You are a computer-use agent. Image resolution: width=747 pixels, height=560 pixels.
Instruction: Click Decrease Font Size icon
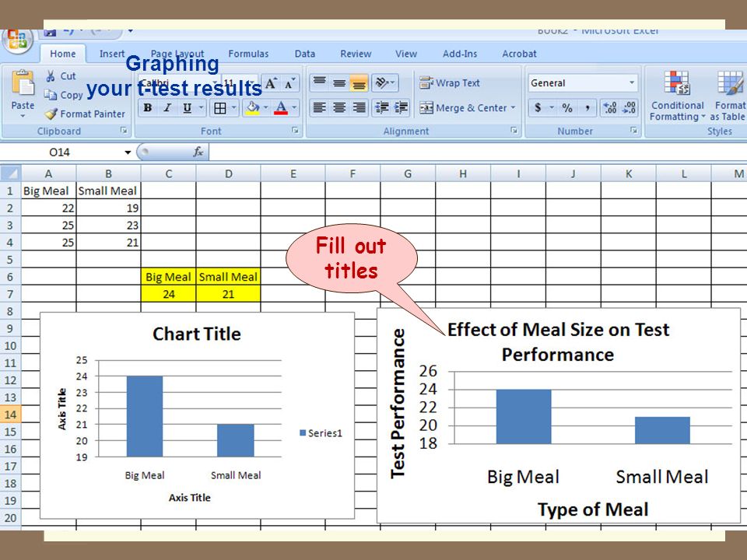289,84
